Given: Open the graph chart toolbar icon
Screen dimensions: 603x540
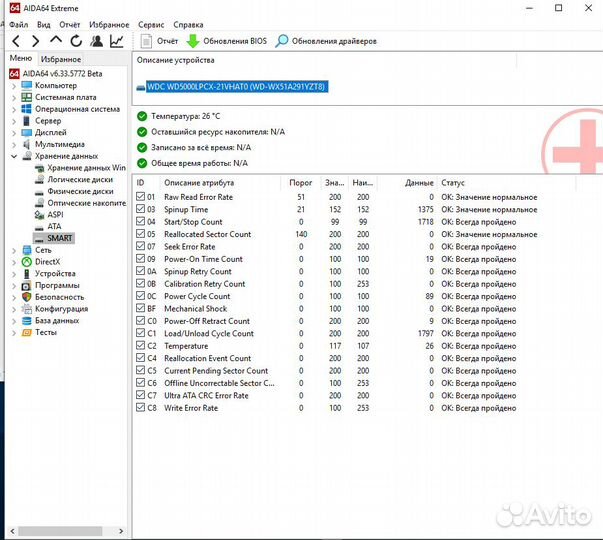Looking at the screenshot, I should [x=117, y=41].
